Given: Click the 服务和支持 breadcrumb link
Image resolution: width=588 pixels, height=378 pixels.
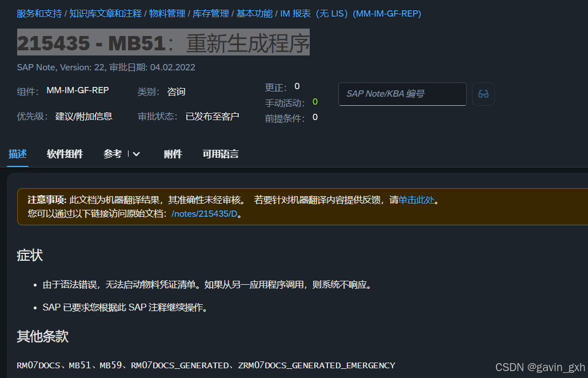Looking at the screenshot, I should (x=39, y=13).
